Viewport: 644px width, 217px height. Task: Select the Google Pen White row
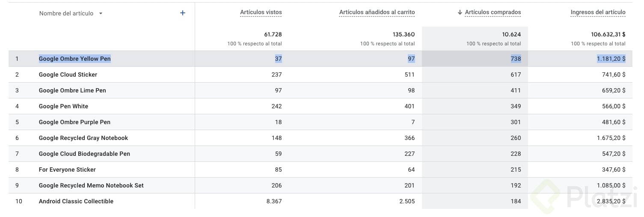[63, 106]
